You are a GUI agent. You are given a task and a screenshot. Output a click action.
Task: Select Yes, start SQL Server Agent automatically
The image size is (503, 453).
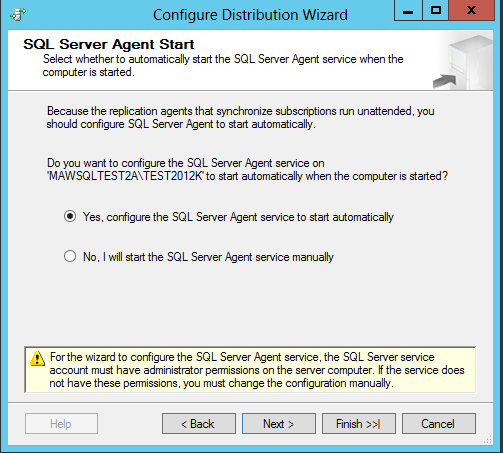(x=70, y=217)
